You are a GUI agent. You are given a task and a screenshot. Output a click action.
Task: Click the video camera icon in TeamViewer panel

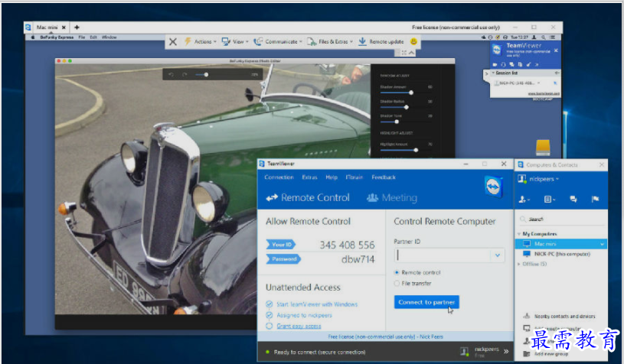(x=495, y=64)
